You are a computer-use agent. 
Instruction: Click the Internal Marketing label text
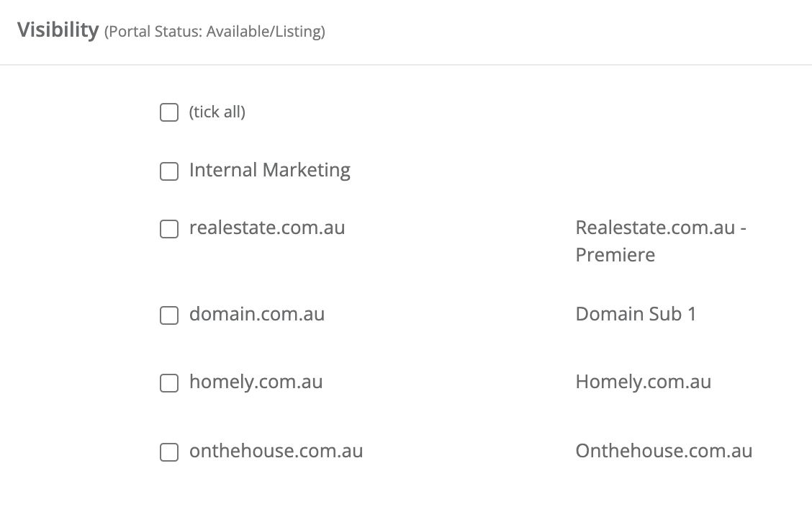click(270, 171)
